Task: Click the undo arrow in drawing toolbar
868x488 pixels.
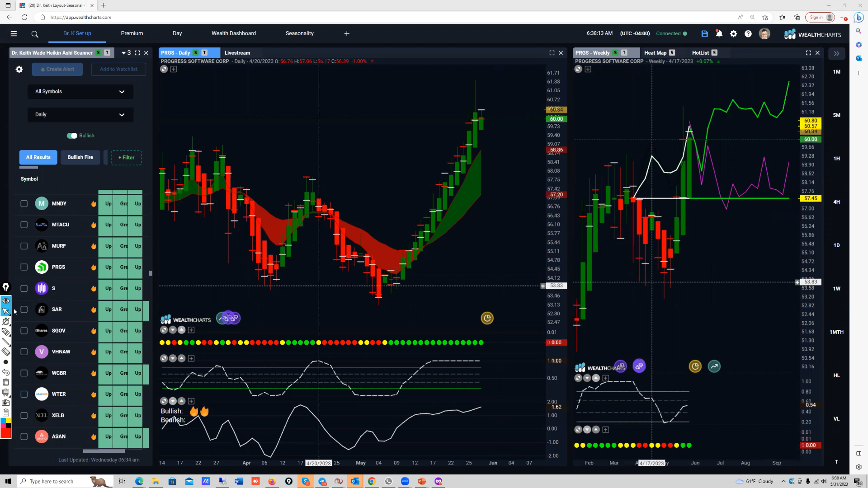Action: pyautogui.click(x=6, y=372)
